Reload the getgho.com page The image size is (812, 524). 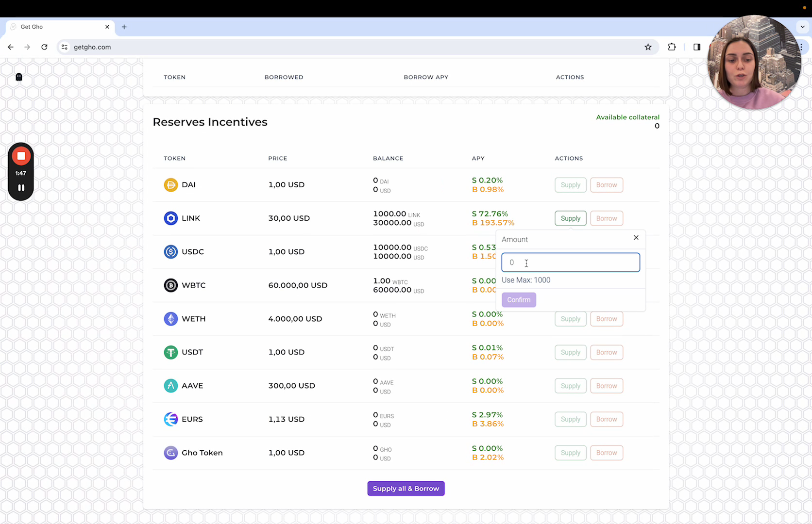(44, 47)
